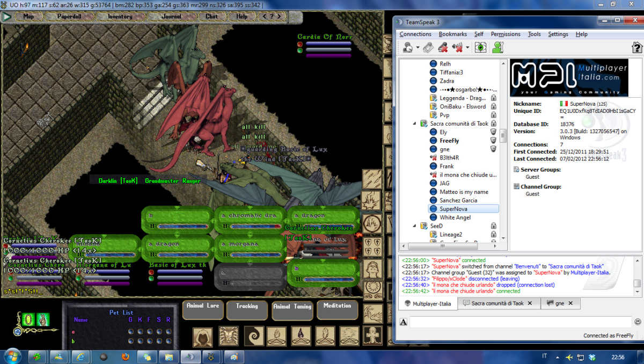Open the away status dropdown arrow
644x364 pixels.
(x=418, y=47)
